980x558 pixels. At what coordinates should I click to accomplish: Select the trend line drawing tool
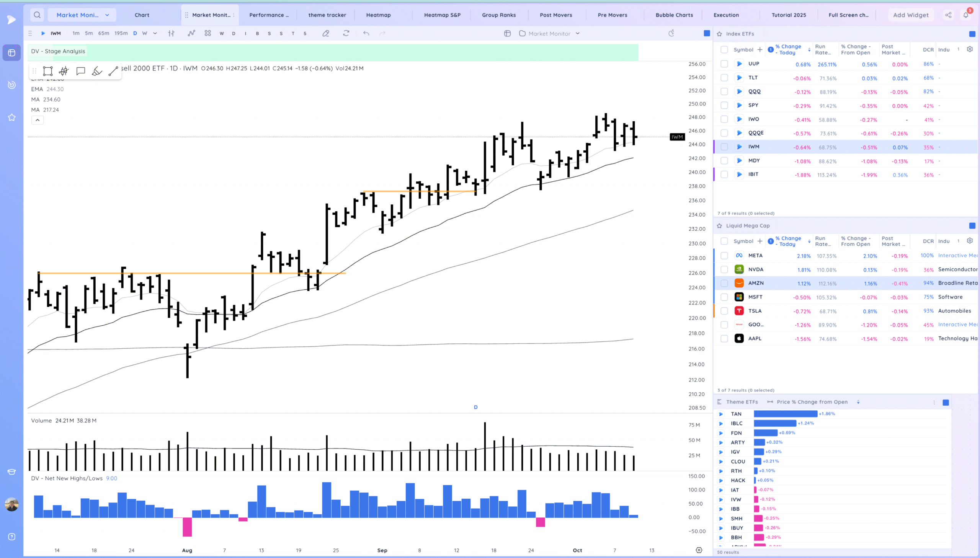pyautogui.click(x=113, y=71)
